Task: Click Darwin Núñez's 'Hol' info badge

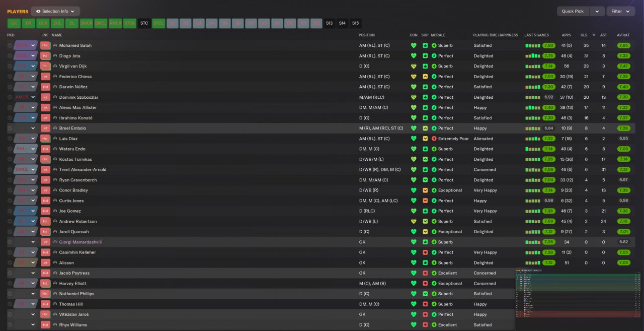Action: pyautogui.click(x=45, y=87)
